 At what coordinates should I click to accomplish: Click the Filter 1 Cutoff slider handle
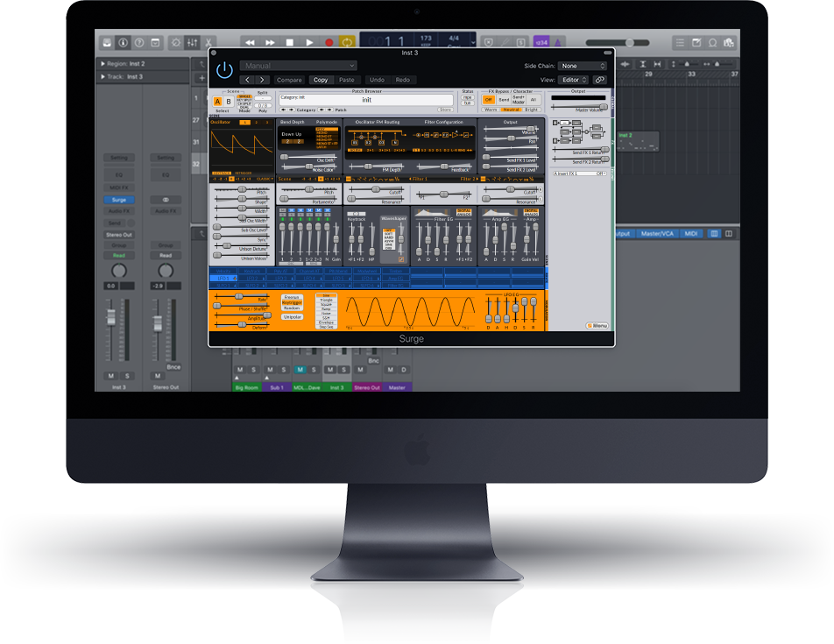click(x=376, y=189)
